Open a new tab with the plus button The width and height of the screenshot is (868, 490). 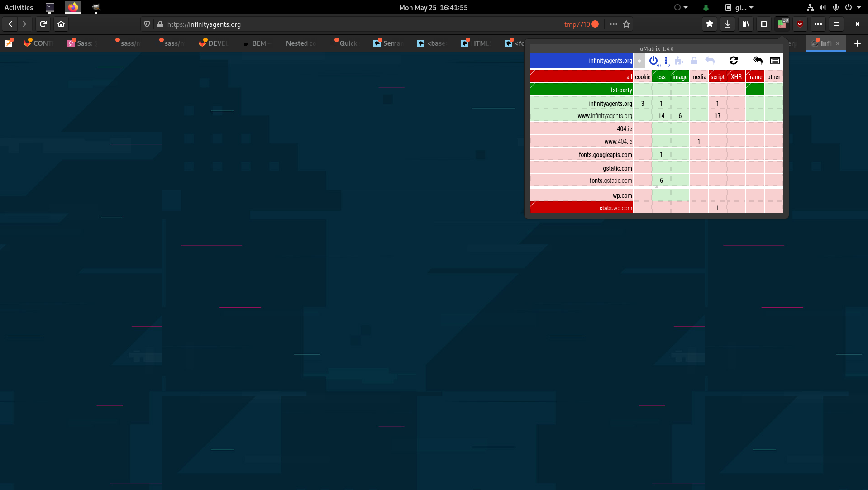pos(857,43)
